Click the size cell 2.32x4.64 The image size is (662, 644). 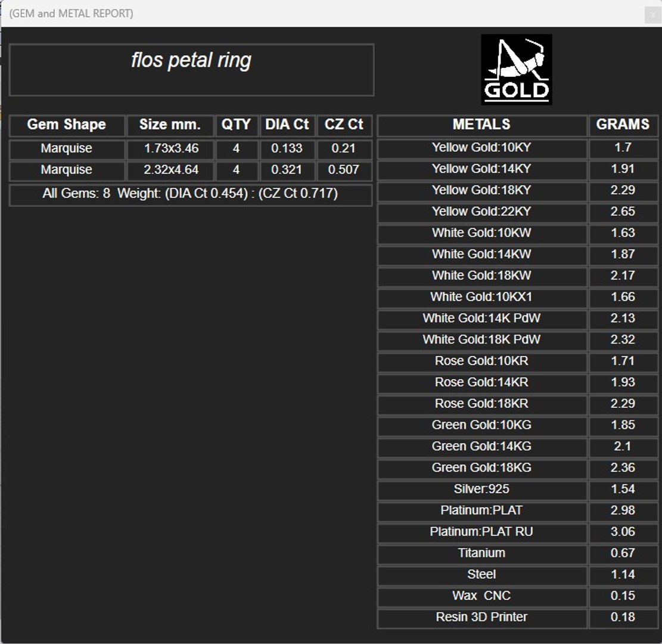click(170, 171)
